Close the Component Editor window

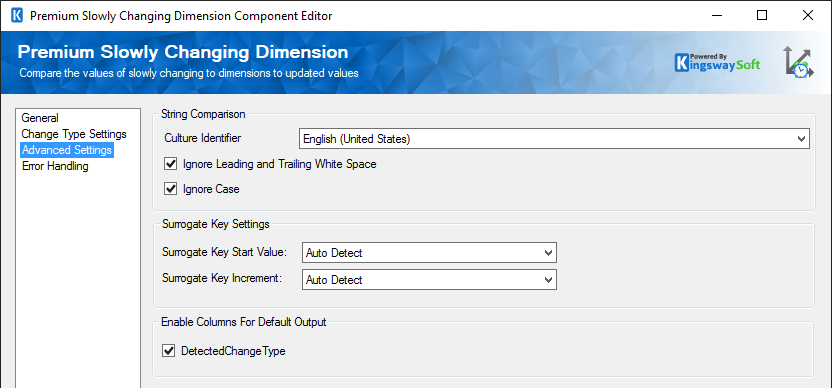click(808, 15)
